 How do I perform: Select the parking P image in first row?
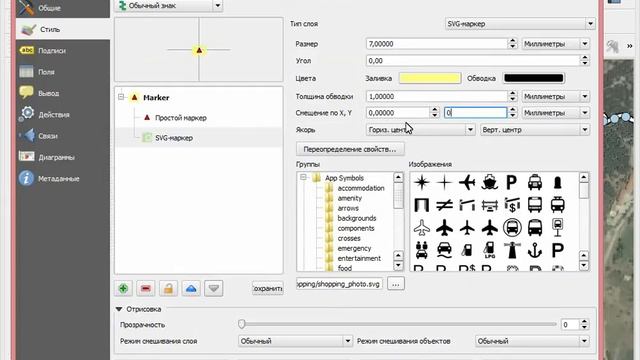tap(511, 182)
